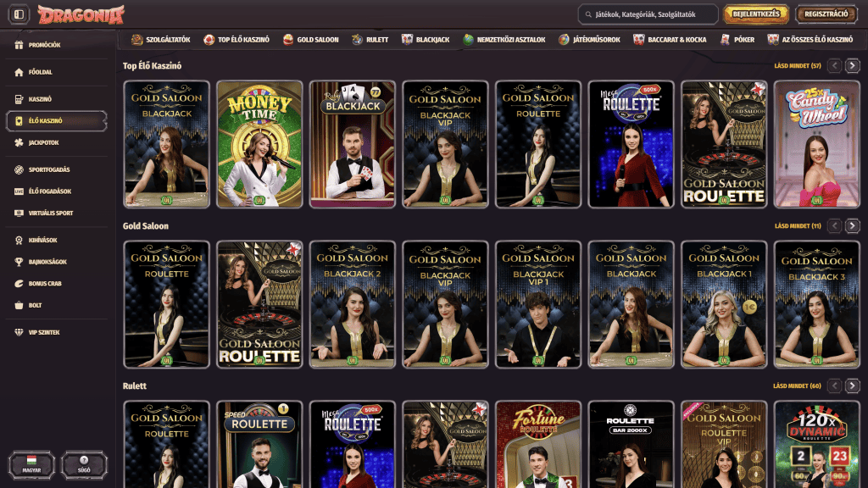
Task: Open the Money Time game thumbnail
Action: coord(259,144)
